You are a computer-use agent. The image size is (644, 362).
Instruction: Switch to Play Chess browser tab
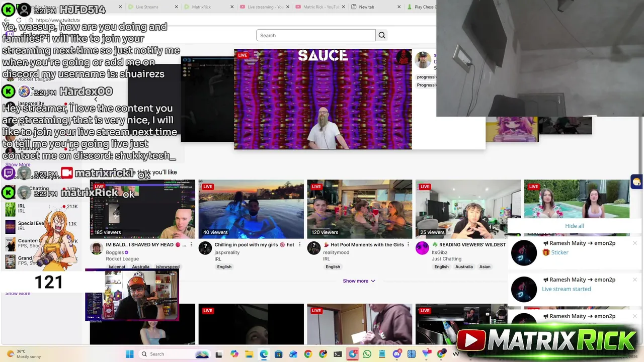(x=421, y=7)
